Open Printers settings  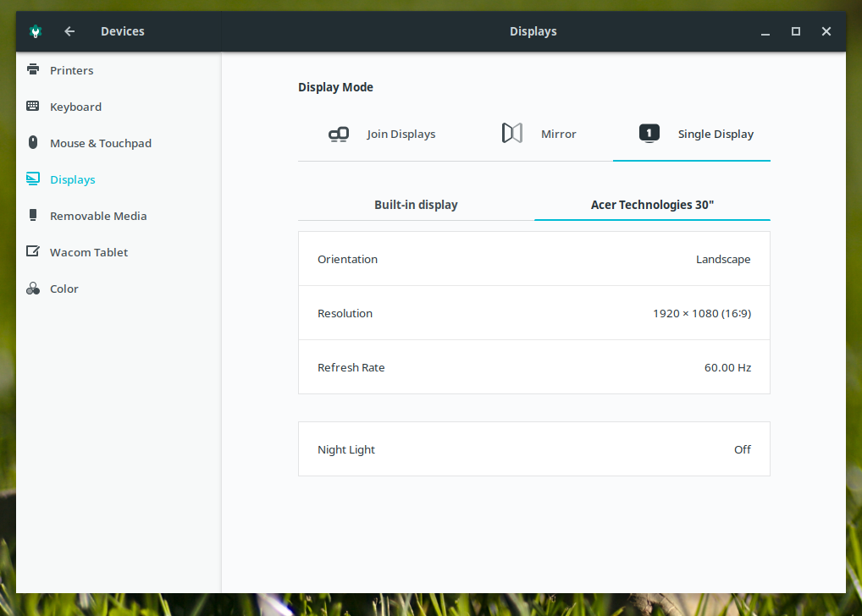click(x=119, y=70)
